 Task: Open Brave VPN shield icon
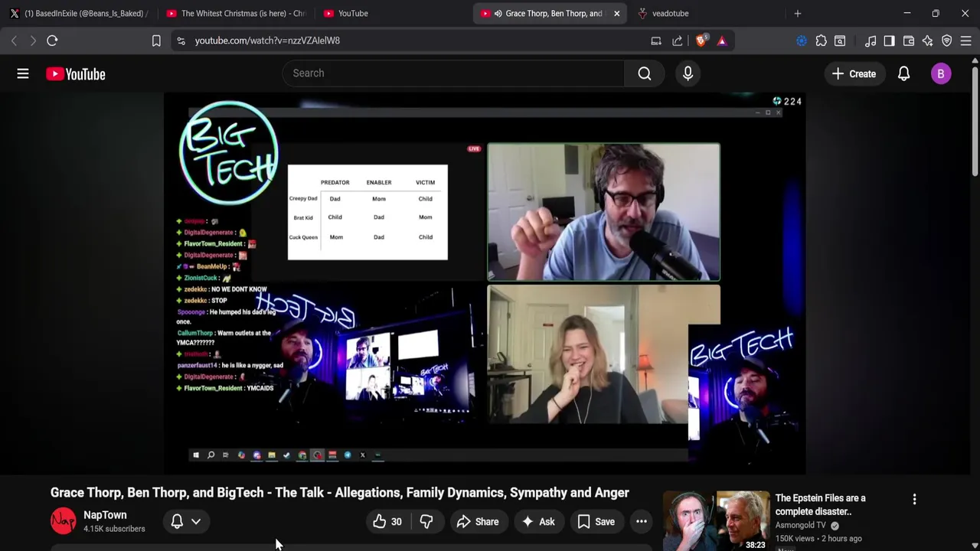[946, 41]
